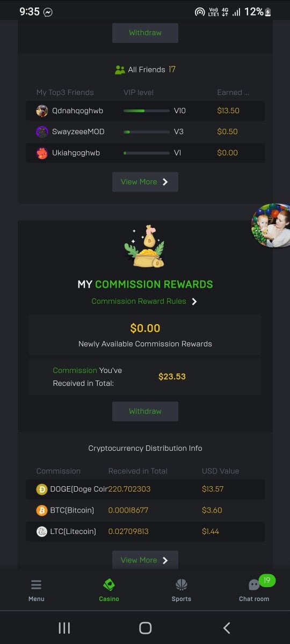
Task: Click Qdnahqoghwb's V10 VIP progress bar
Action: [x=147, y=111]
